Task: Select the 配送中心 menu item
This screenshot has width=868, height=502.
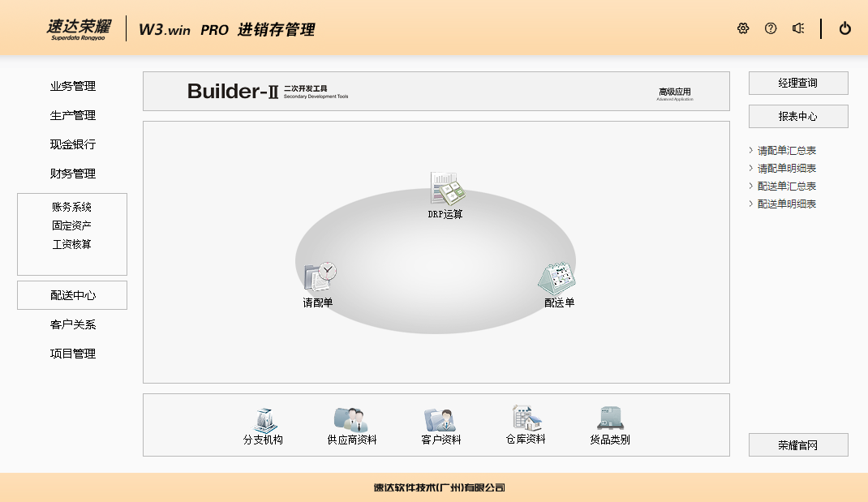Action: pyautogui.click(x=72, y=295)
